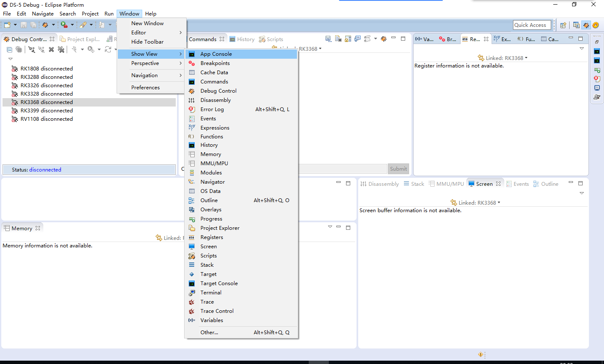Open the Linked: RK3368 dropdown in Registers

point(526,58)
